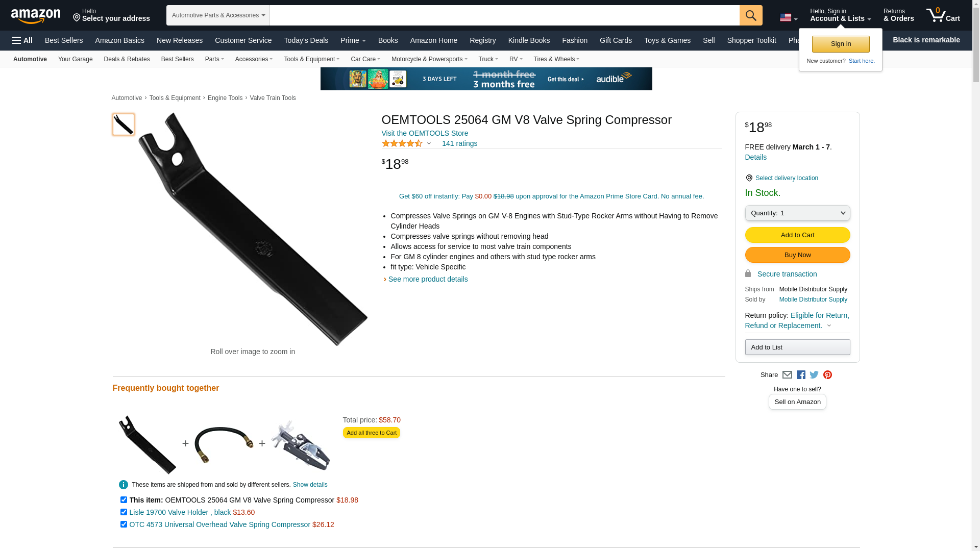Open the Quantity dropdown
This screenshot has width=980, height=551.
click(x=797, y=213)
